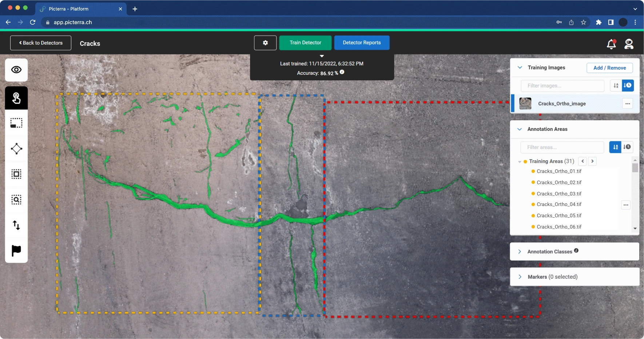This screenshot has width=644, height=339.
Task: Select Cracks_Ortho_01.tif training area
Action: 559,171
